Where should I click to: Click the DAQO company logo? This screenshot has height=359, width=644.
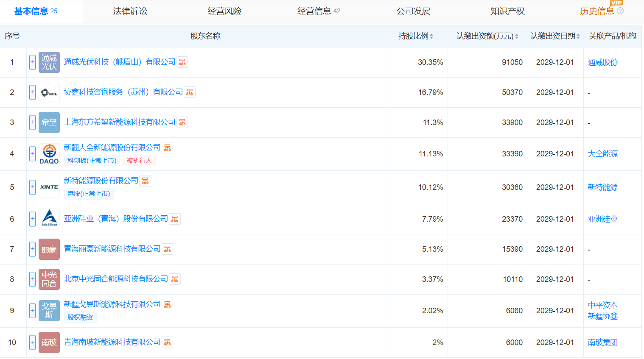pos(49,154)
